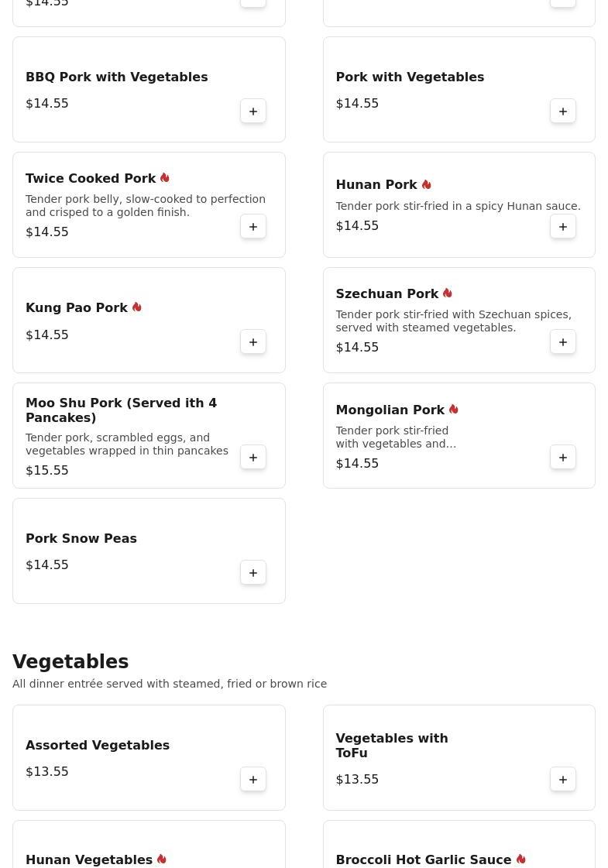608x868 pixels.
Task: Click the spicy flame icon next to Mongolian Pork
Action: tap(454, 410)
